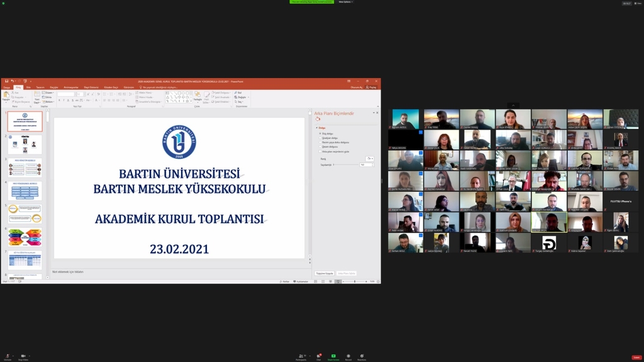644x362 pixels.
Task: Open the Dosya tab in PowerPoint
Action: tap(7, 87)
